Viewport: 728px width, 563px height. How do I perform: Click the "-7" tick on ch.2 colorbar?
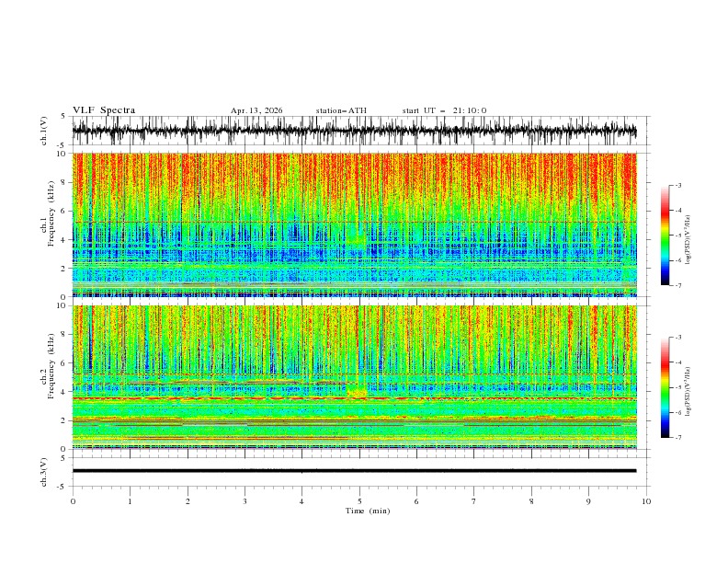(x=677, y=438)
